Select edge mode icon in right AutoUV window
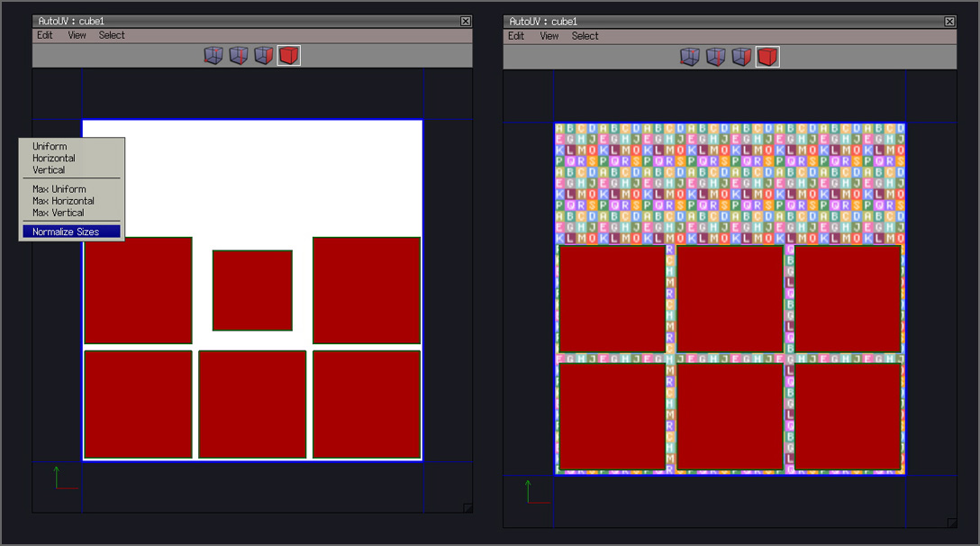 [715, 57]
